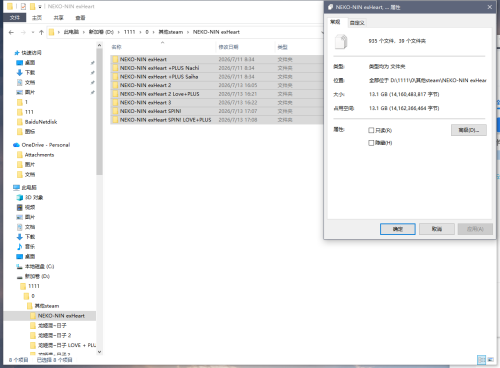Select 1111 folder in sidebar tree

coord(34,286)
